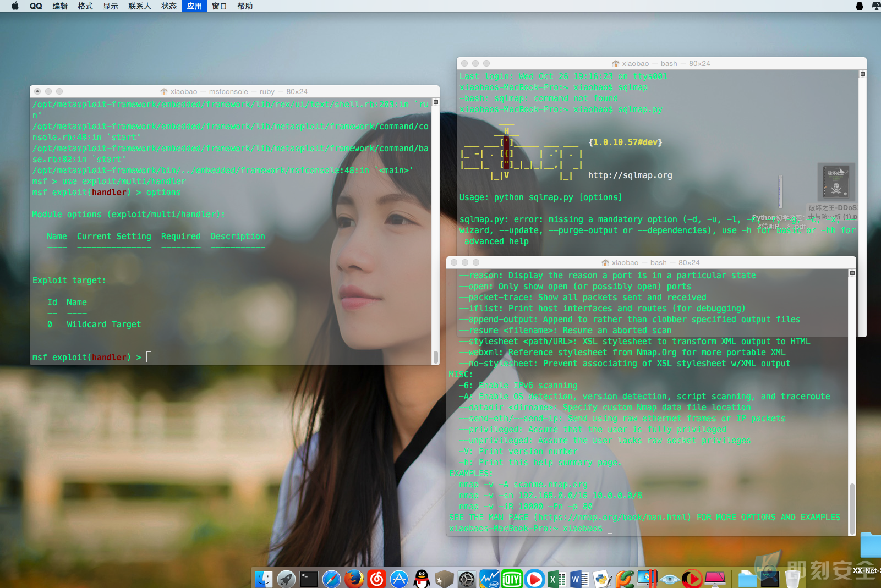The width and height of the screenshot is (881, 588).
Task: Open Finder from the Dock
Action: click(264, 579)
